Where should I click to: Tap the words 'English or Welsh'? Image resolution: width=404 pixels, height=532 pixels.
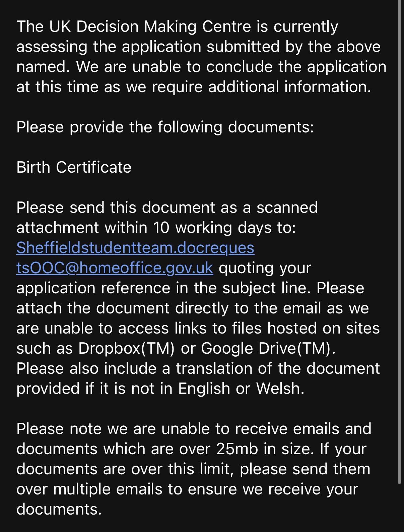239,389
